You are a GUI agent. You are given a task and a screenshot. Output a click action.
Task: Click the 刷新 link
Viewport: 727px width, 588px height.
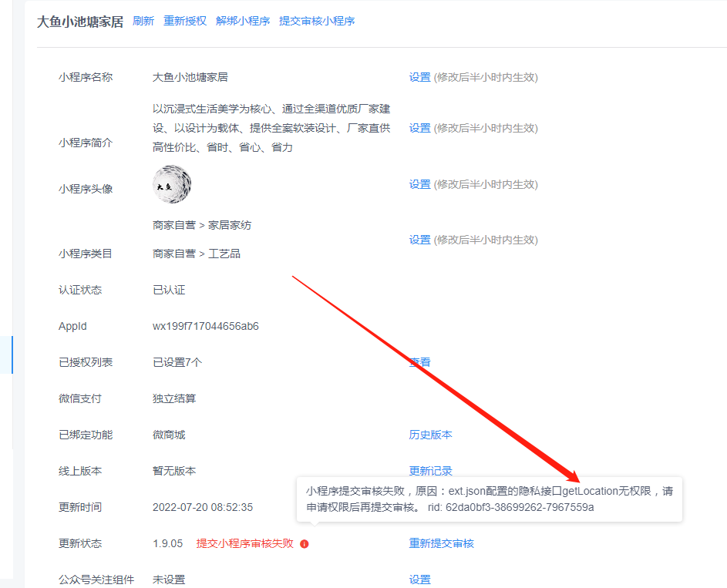143,21
